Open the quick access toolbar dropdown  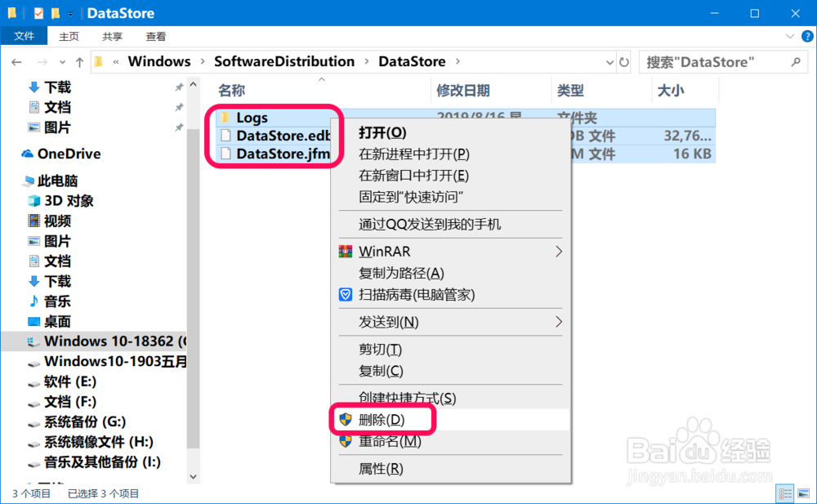click(x=70, y=14)
